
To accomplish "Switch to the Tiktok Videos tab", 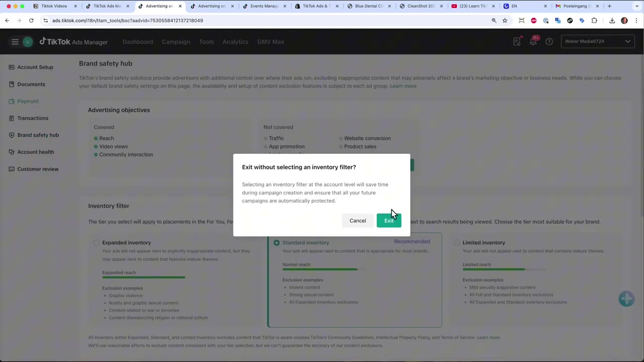I will [54, 6].
